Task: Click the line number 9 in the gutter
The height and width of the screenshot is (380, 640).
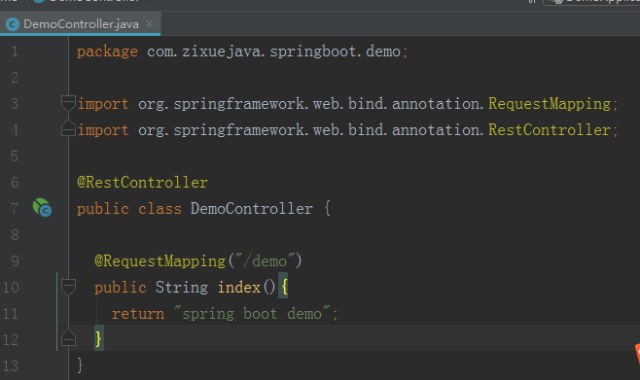Action: point(15,261)
